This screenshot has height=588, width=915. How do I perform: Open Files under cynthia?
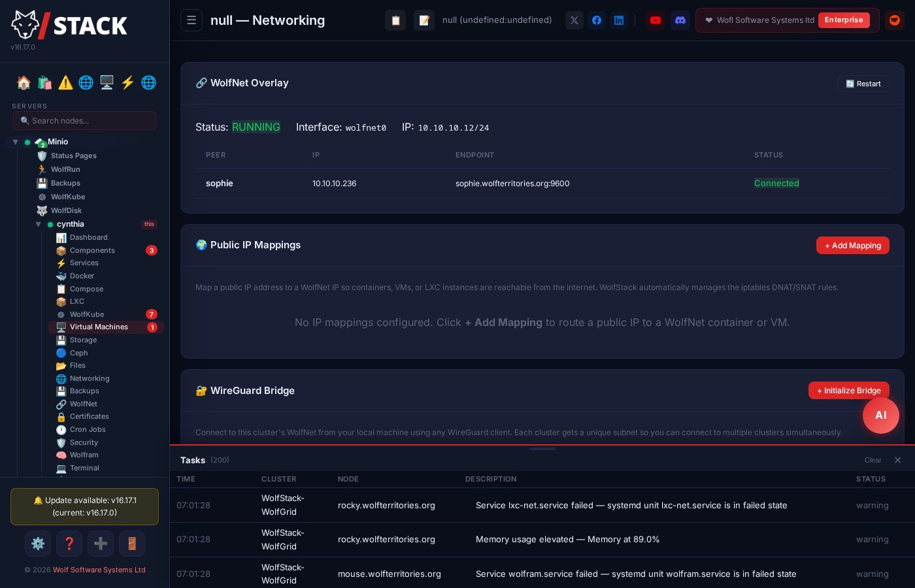tap(78, 365)
